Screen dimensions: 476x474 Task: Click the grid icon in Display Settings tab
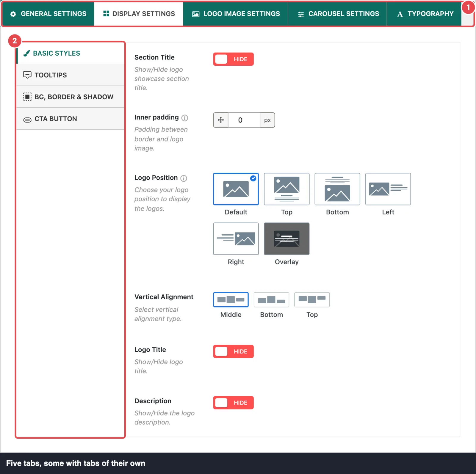(106, 13)
